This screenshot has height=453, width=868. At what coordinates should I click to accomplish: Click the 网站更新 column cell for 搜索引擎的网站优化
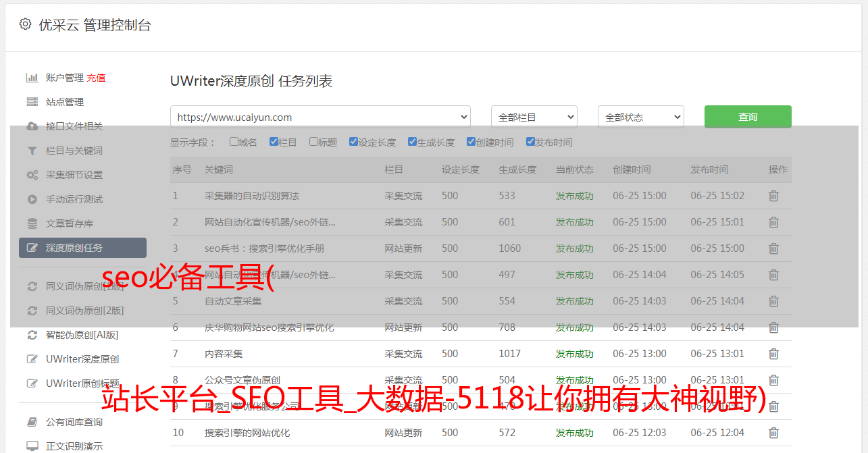click(x=403, y=433)
